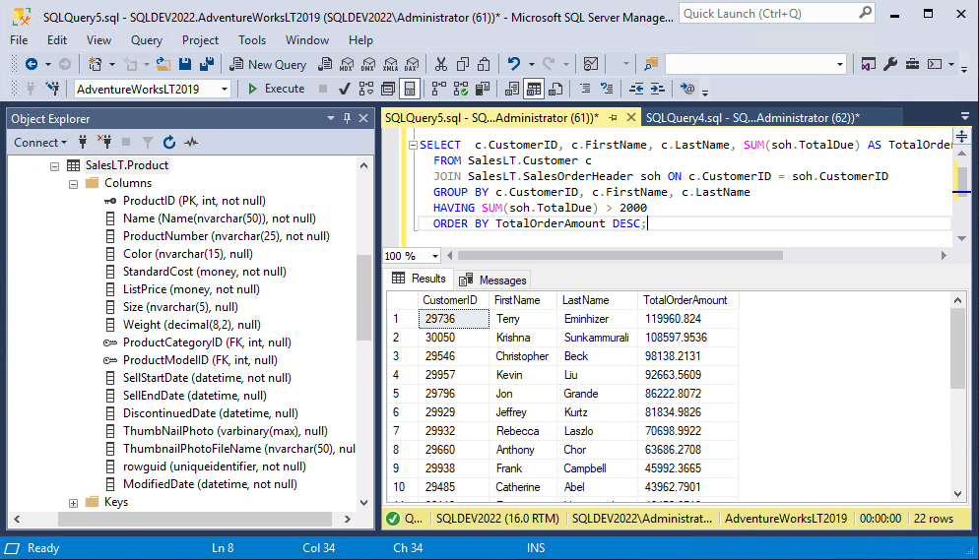Click the XMLA query icon
Viewport: 979px width, 560px height.
click(390, 64)
